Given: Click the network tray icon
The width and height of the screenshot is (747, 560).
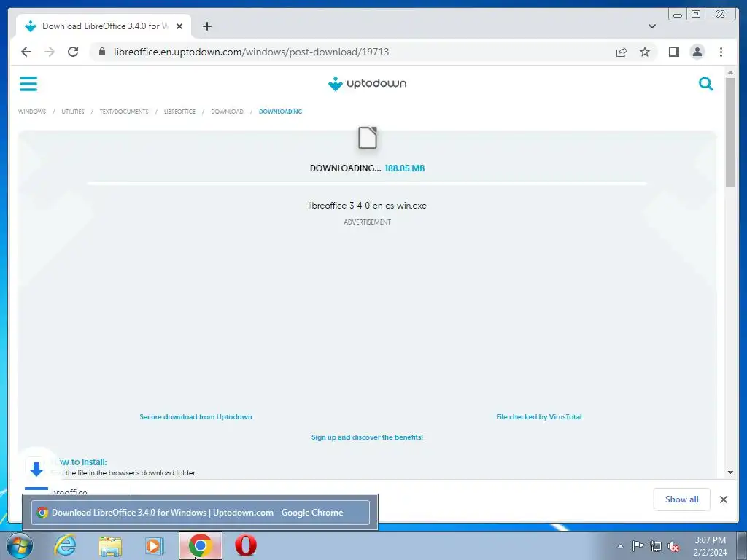Looking at the screenshot, I should [x=656, y=546].
